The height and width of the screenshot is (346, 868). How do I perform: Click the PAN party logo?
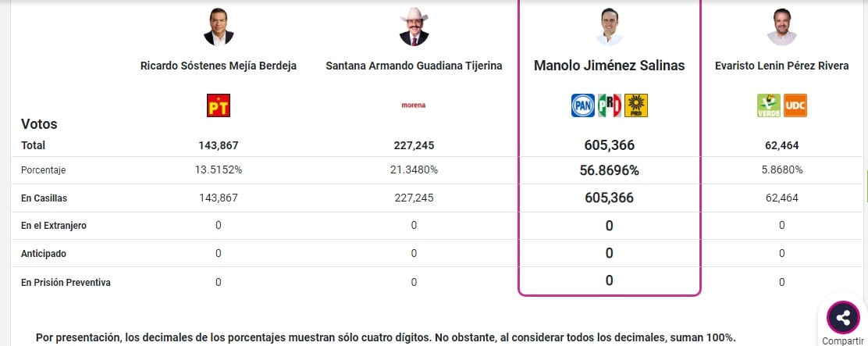click(583, 105)
